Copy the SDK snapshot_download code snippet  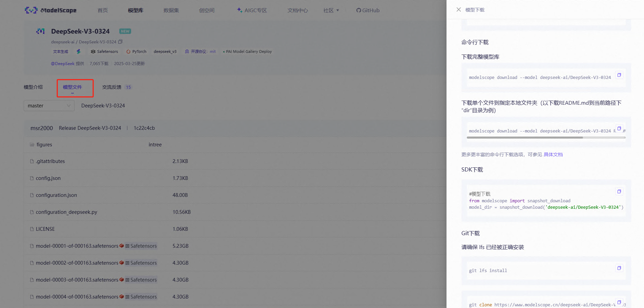pyautogui.click(x=619, y=191)
